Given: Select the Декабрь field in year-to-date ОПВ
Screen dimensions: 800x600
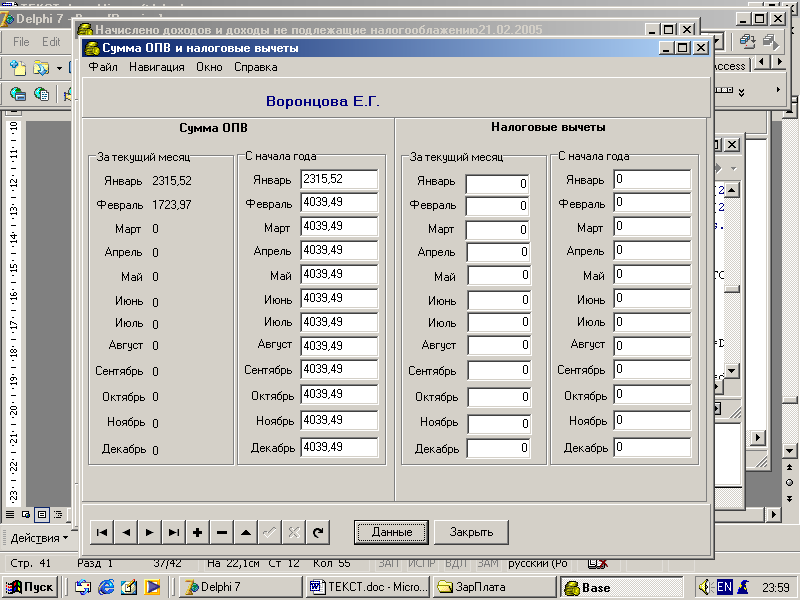Looking at the screenshot, I should (x=338, y=447).
